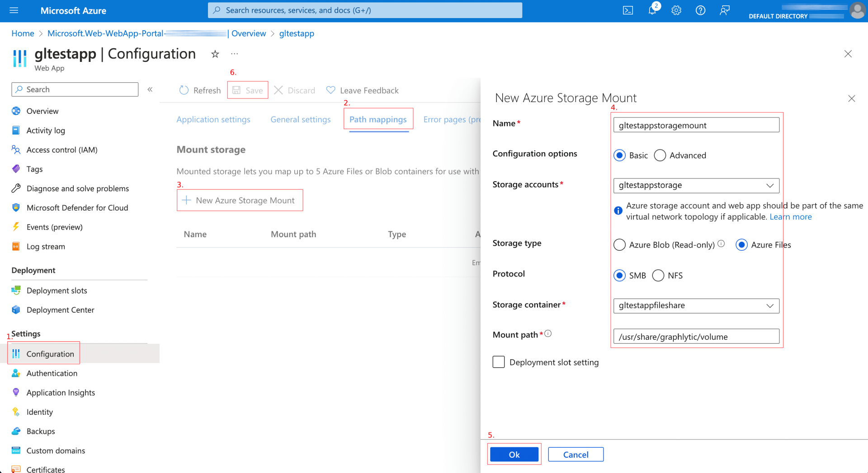Click the Ok button
The image size is (868, 473).
tap(514, 454)
